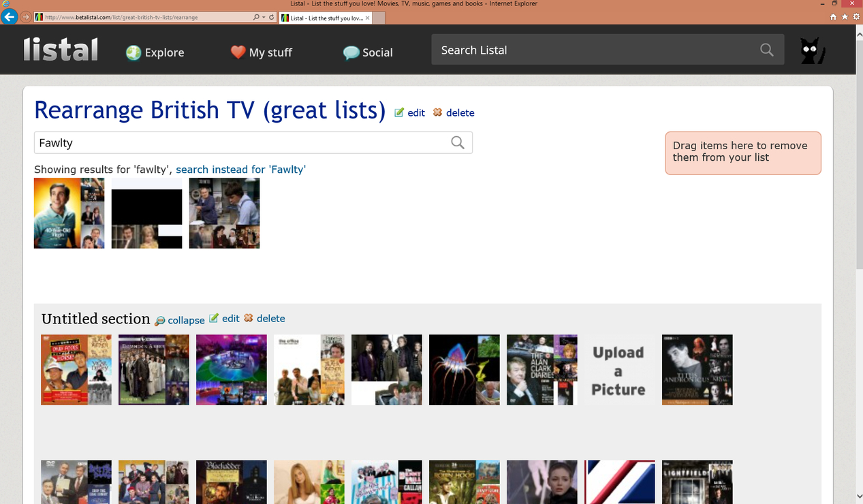Click the browser Forward arrow button
This screenshot has height=504, width=863.
25,17
